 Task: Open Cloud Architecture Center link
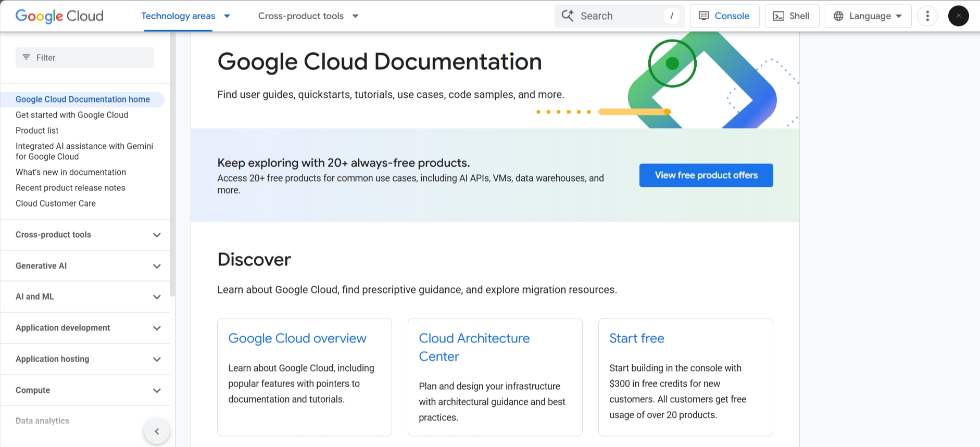474,347
